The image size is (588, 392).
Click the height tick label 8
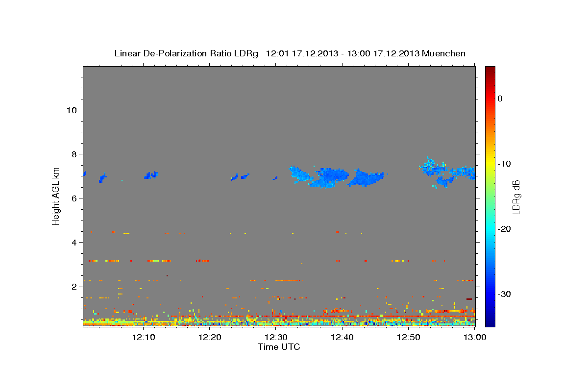(73, 154)
